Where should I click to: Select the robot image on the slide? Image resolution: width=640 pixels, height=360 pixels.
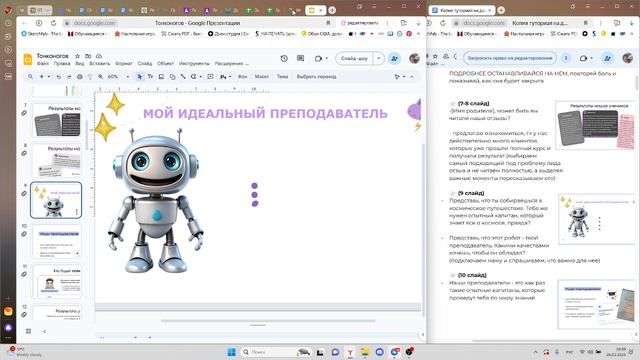(156, 201)
